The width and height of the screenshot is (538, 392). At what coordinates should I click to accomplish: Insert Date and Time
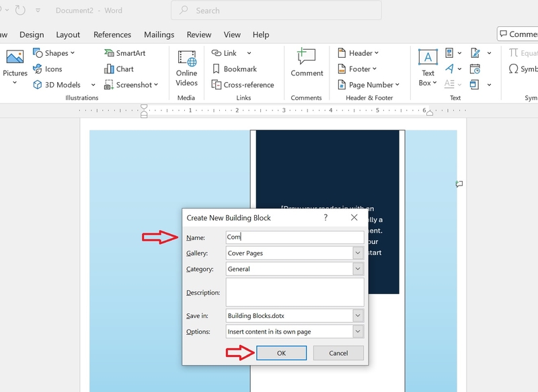pyautogui.click(x=475, y=69)
